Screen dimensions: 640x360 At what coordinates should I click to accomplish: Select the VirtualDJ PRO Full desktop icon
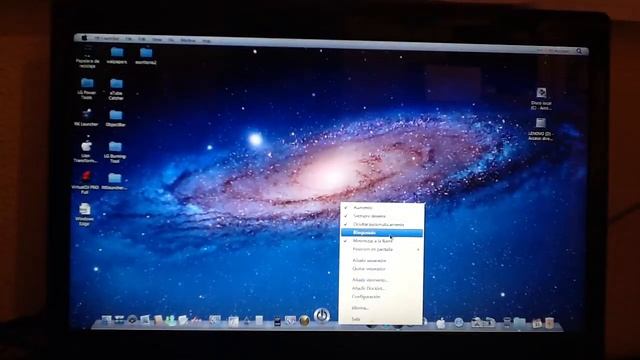click(x=85, y=182)
